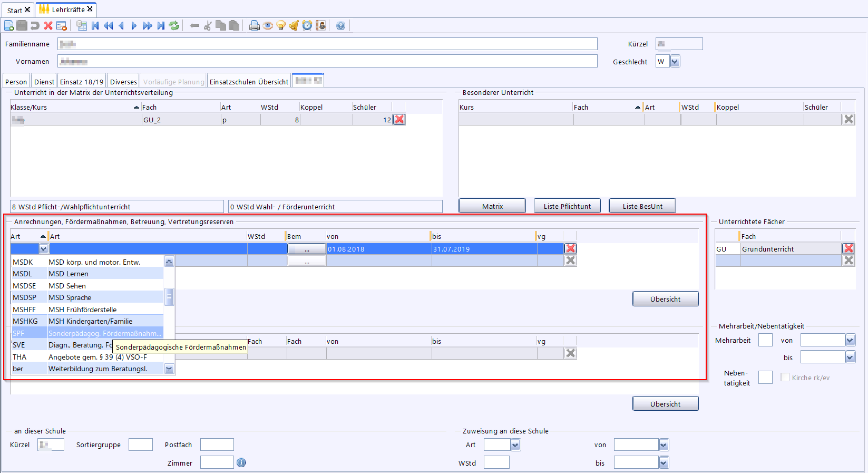Close the Lehrkräfte tab
Viewport: 868px width, 473px height.
coord(90,9)
